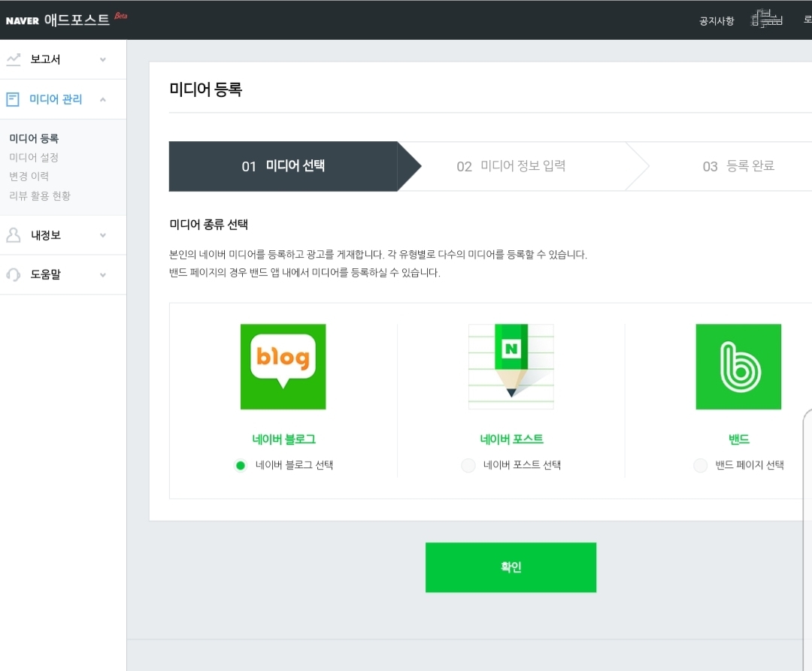812x671 pixels.
Task: Click the 도움말 headset icon
Action: click(14, 275)
